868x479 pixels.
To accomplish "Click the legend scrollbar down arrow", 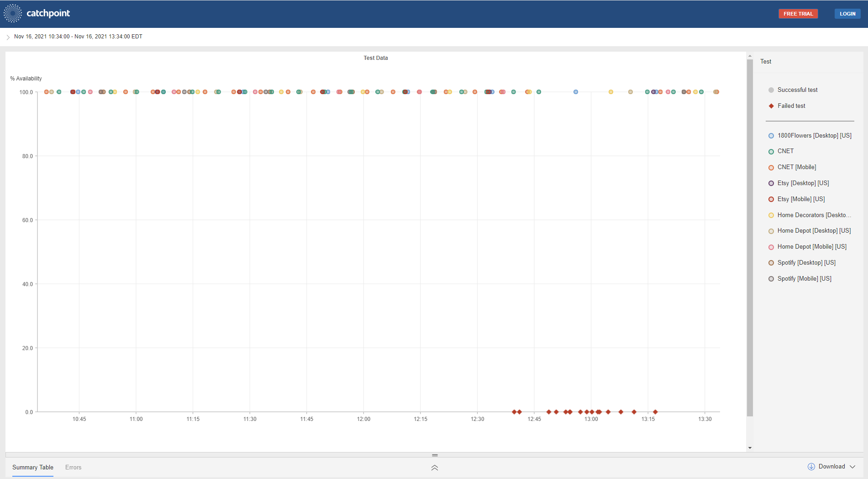I will click(750, 448).
